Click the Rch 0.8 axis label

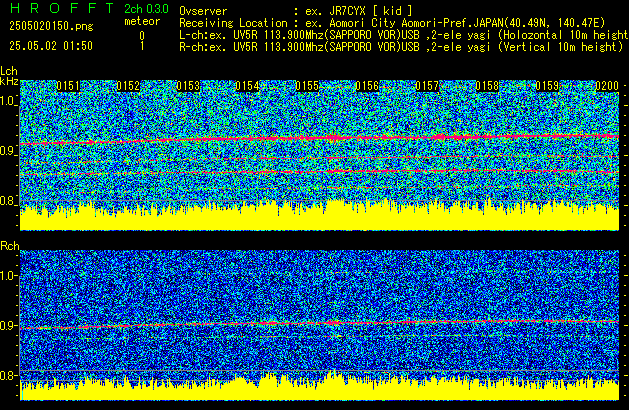click(x=8, y=376)
